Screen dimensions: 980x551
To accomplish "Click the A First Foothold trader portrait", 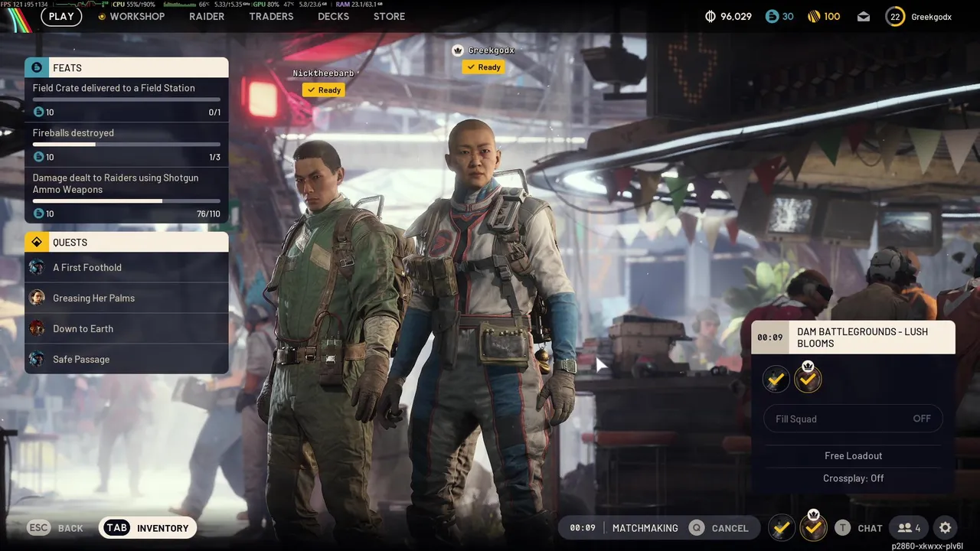I will click(37, 267).
